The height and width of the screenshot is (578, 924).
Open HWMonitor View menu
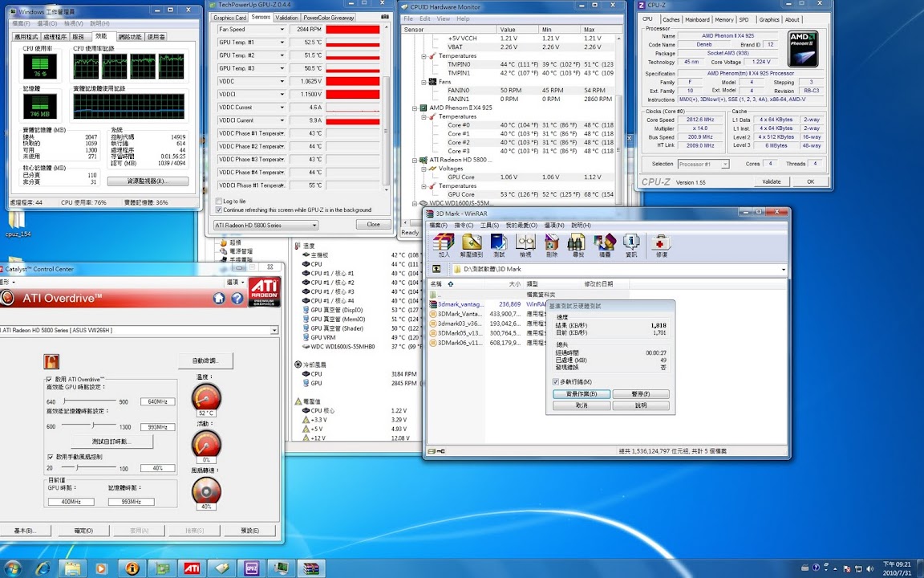click(x=443, y=19)
